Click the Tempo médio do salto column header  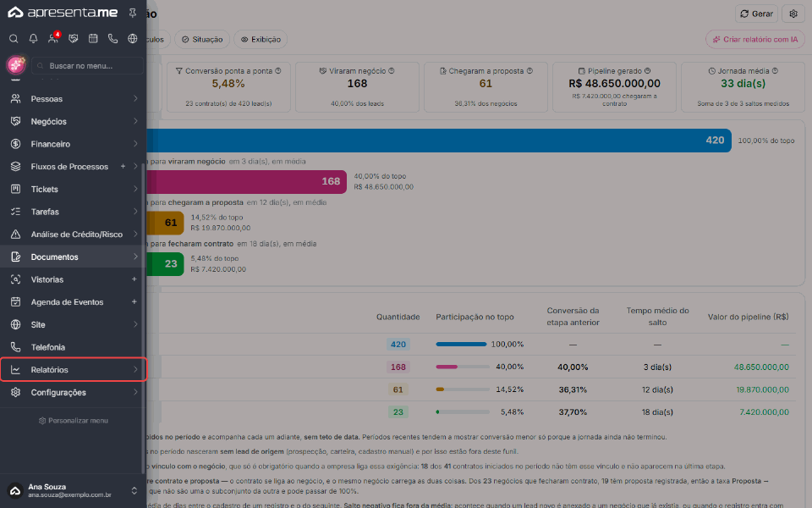[657, 317]
